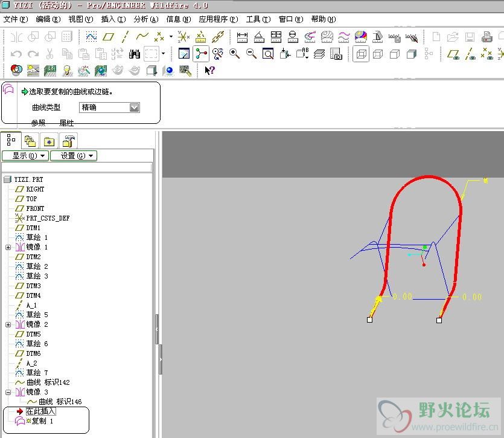The width and height of the screenshot is (504, 438).
Task: Toggle the Spin Center display icon
Action: 201,54
